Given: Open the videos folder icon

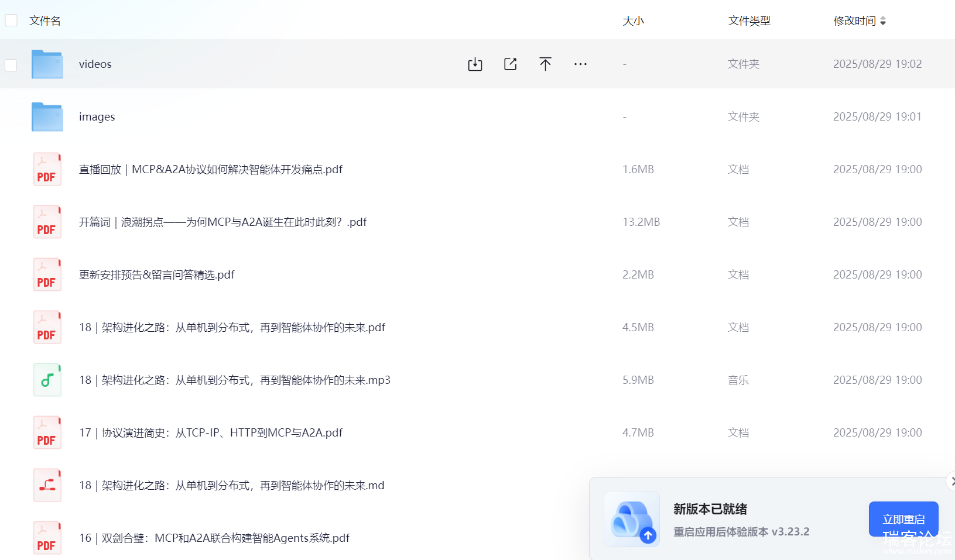Looking at the screenshot, I should 47,64.
